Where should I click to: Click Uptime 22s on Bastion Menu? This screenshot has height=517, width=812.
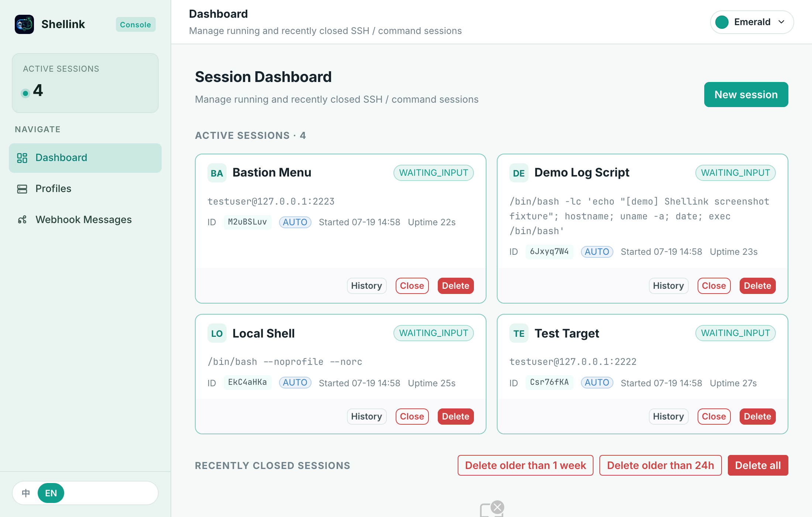[432, 222]
